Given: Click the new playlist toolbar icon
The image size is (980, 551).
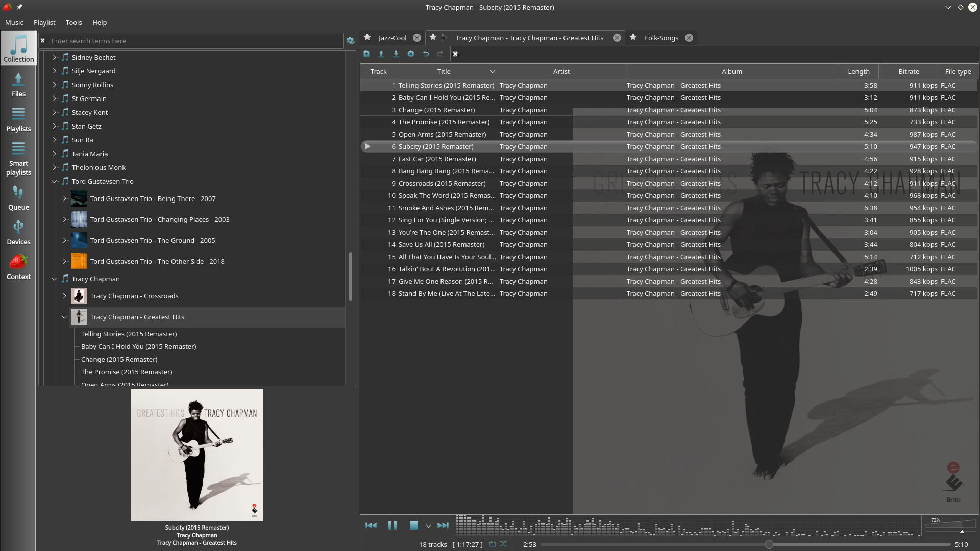Looking at the screenshot, I should click(x=366, y=54).
